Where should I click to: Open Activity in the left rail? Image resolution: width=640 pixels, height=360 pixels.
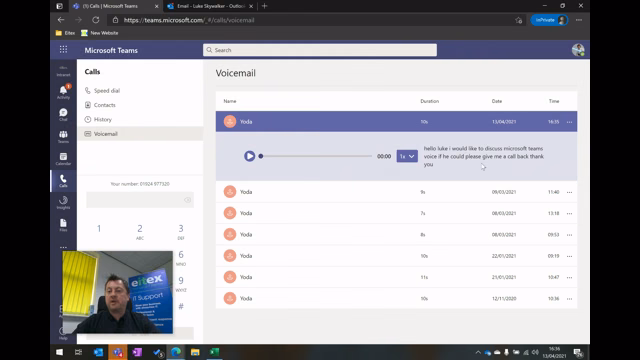coord(63,92)
